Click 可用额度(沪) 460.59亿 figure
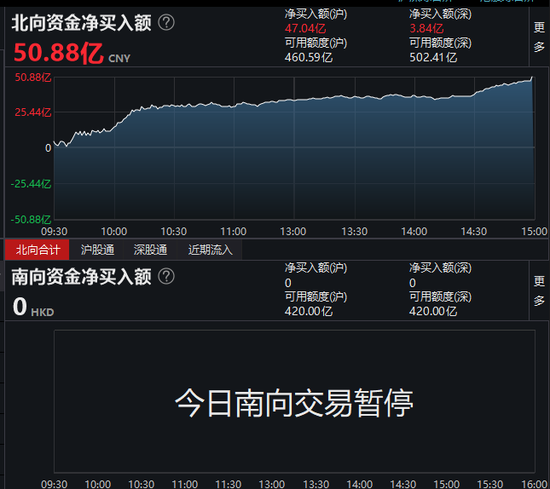Image resolution: width=550 pixels, height=489 pixels. (308, 57)
